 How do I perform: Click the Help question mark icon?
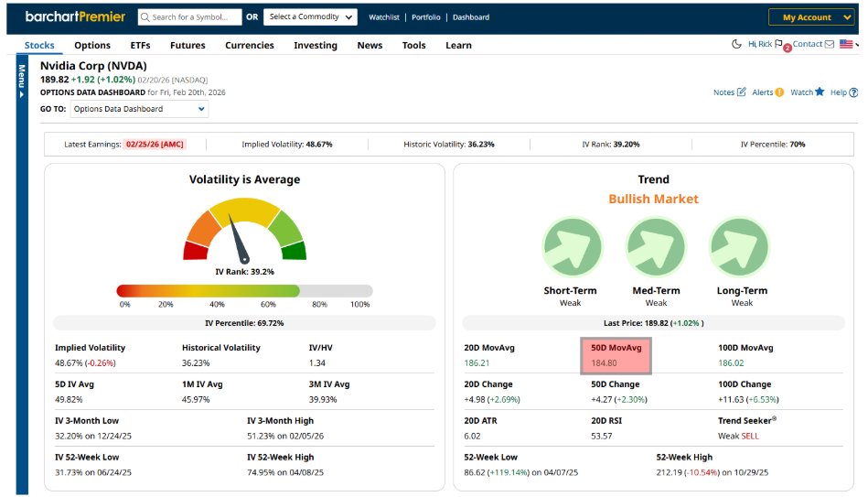853,92
